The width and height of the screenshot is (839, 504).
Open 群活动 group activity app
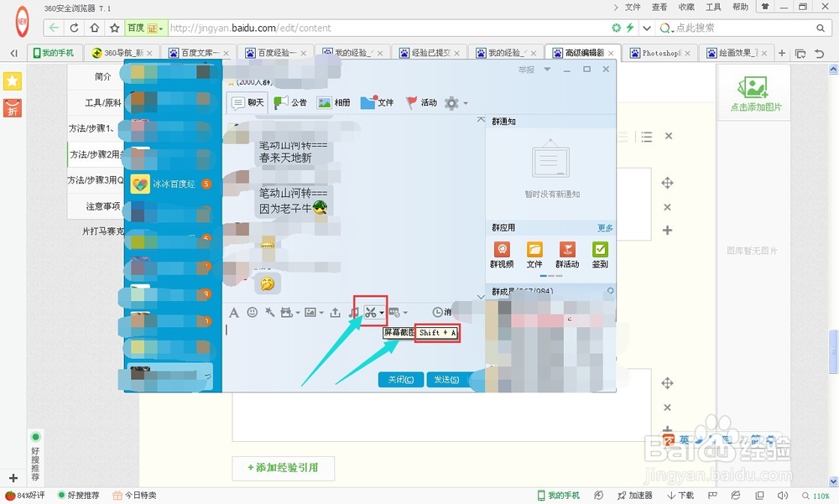(x=567, y=250)
